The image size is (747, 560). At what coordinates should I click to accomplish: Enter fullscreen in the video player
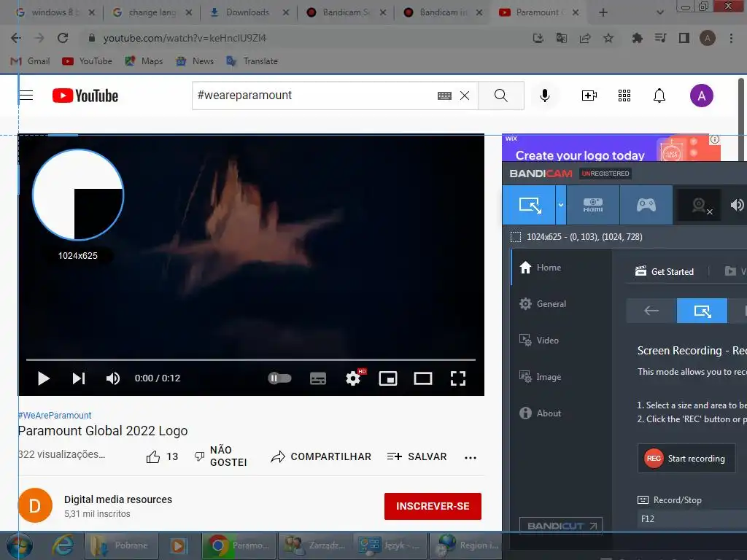(458, 378)
